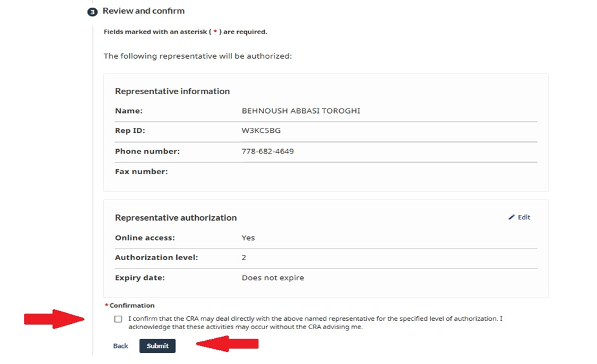Click the Confirmation label with red asterisk
Screen dimensions: 597x364
coord(131,305)
